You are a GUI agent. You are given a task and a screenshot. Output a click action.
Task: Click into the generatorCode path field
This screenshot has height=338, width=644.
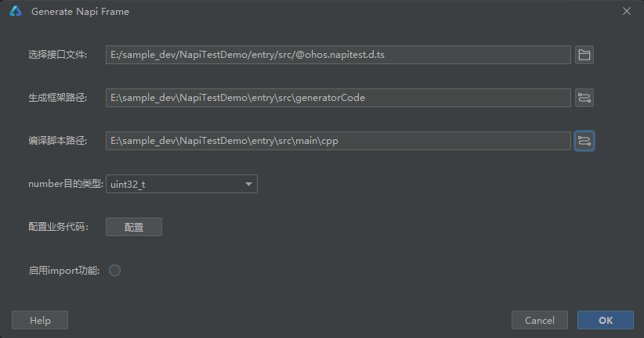point(338,98)
